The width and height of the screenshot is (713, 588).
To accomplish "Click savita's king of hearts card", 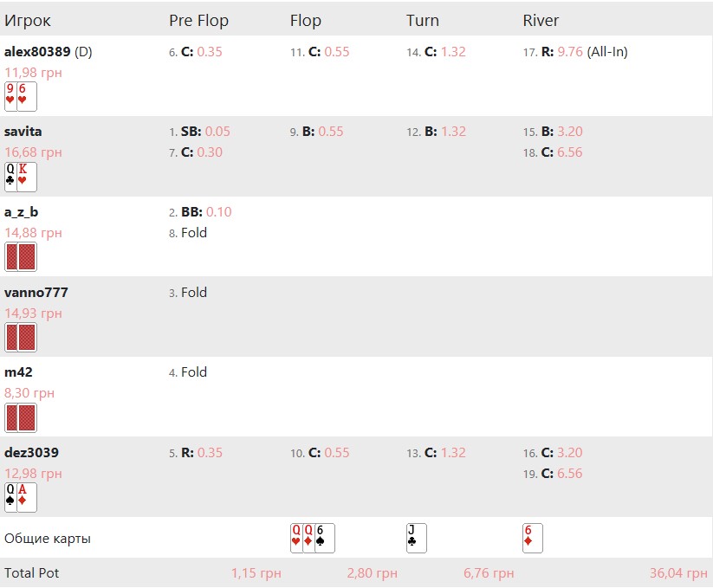I will (27, 177).
